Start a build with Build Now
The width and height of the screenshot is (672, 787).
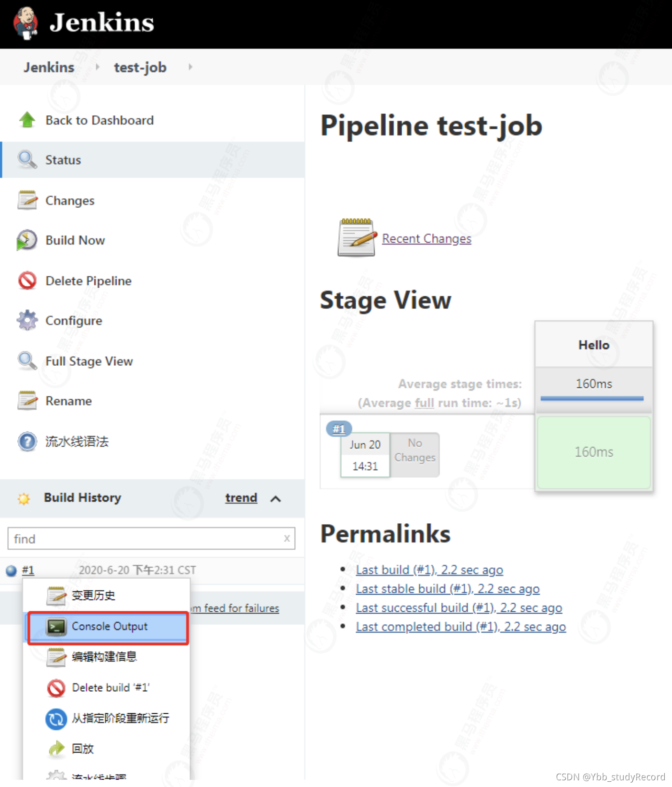click(75, 240)
